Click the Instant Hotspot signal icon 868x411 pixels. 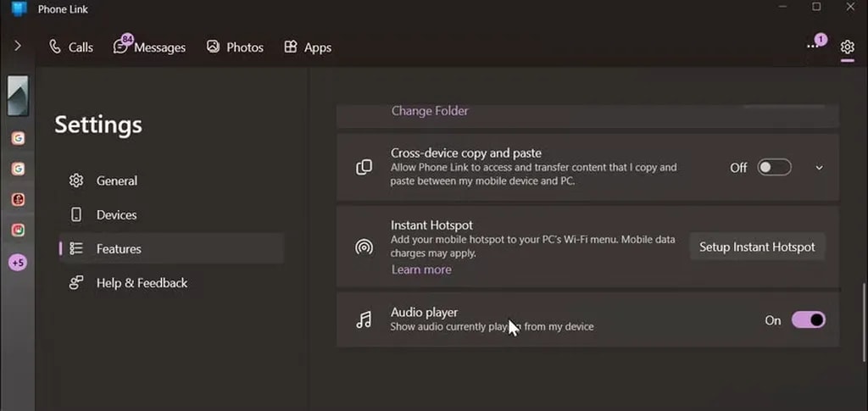coord(364,247)
